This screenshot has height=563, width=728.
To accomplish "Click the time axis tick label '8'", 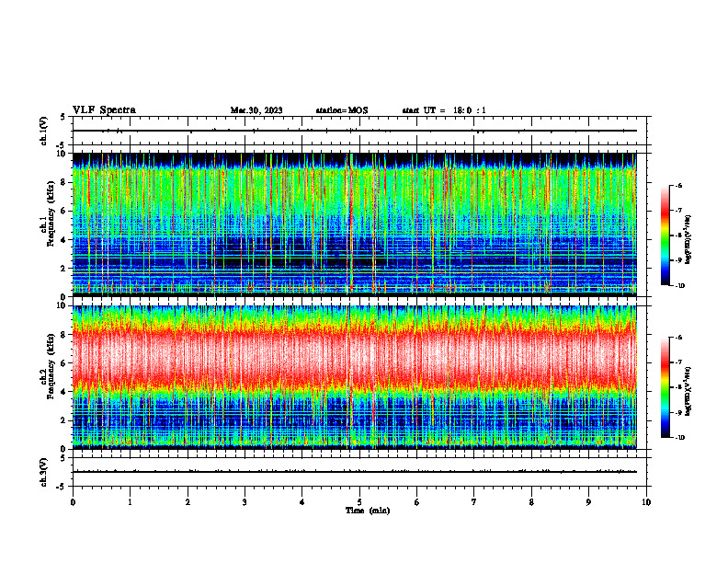I will point(531,502).
